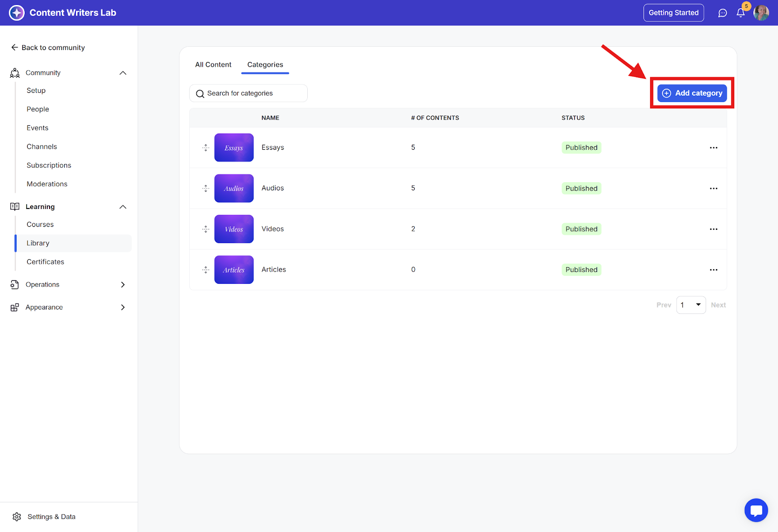
Task: Expand the Operations section chevron
Action: pos(123,285)
